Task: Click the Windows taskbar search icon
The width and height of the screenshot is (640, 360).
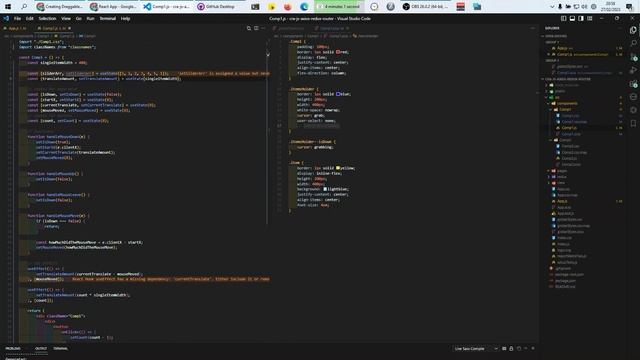Action: point(24,7)
